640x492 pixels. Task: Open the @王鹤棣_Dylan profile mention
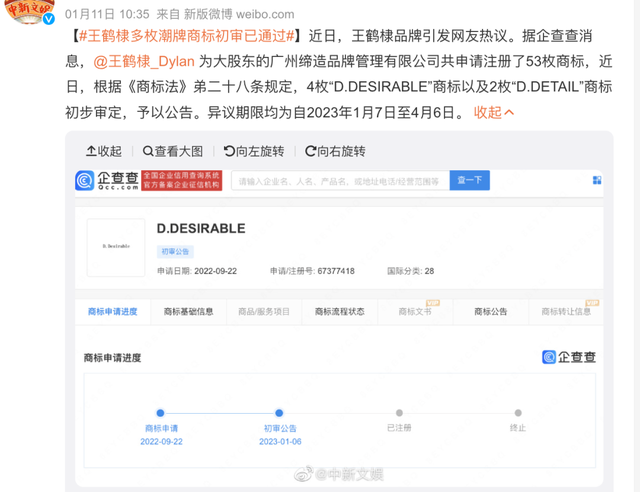pyautogui.click(x=144, y=61)
